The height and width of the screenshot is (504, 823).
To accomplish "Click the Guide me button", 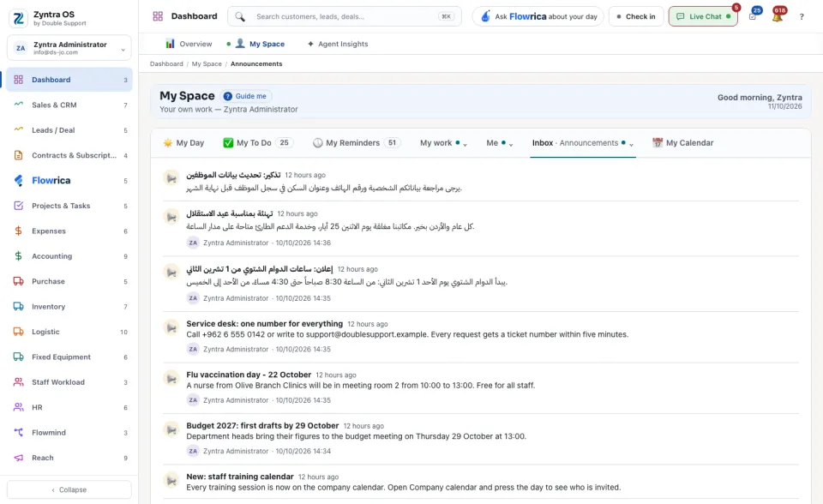I will 245,96.
